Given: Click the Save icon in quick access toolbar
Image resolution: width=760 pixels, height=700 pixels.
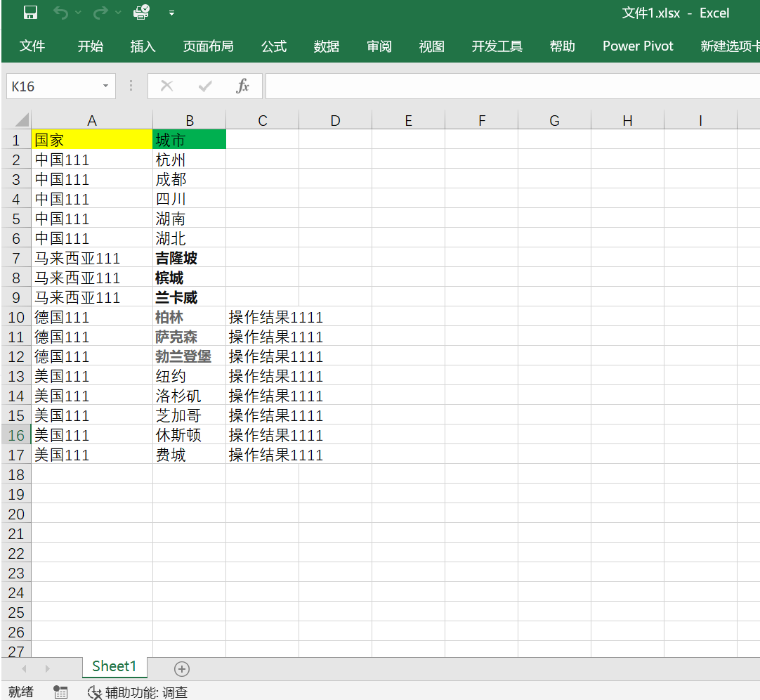Looking at the screenshot, I should coord(30,13).
